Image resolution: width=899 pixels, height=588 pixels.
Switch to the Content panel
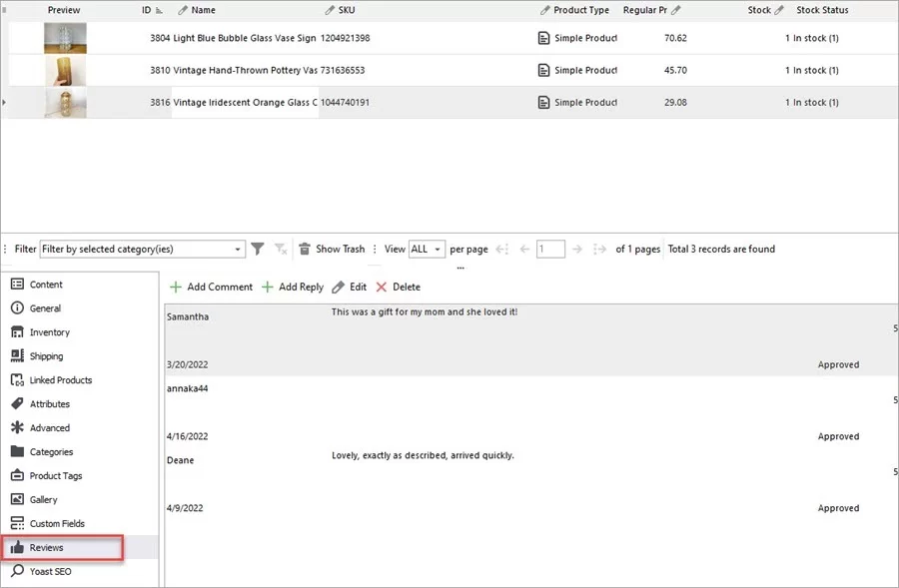click(x=44, y=284)
